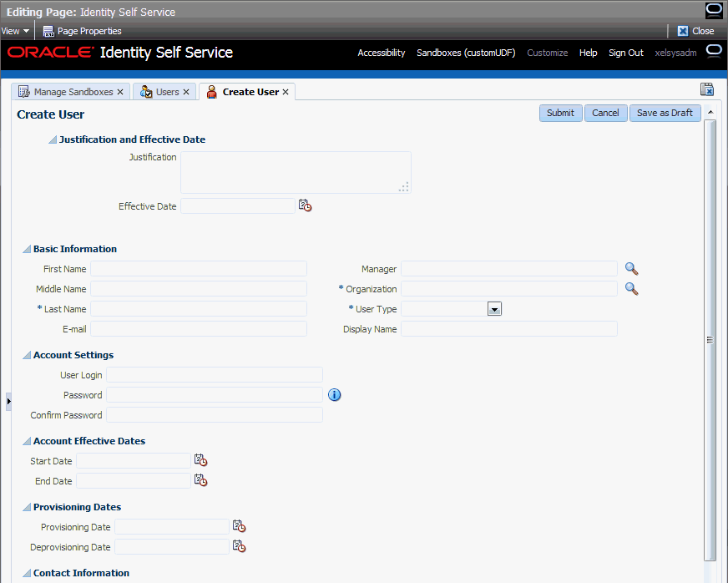Click the xelsysadm user link
This screenshot has height=583, width=728.
675,53
